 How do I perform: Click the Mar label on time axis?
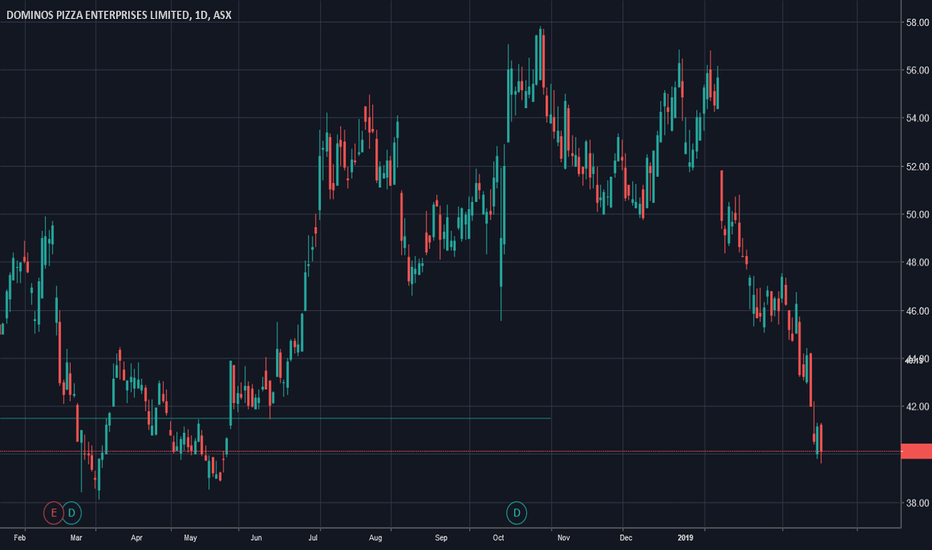click(76, 538)
